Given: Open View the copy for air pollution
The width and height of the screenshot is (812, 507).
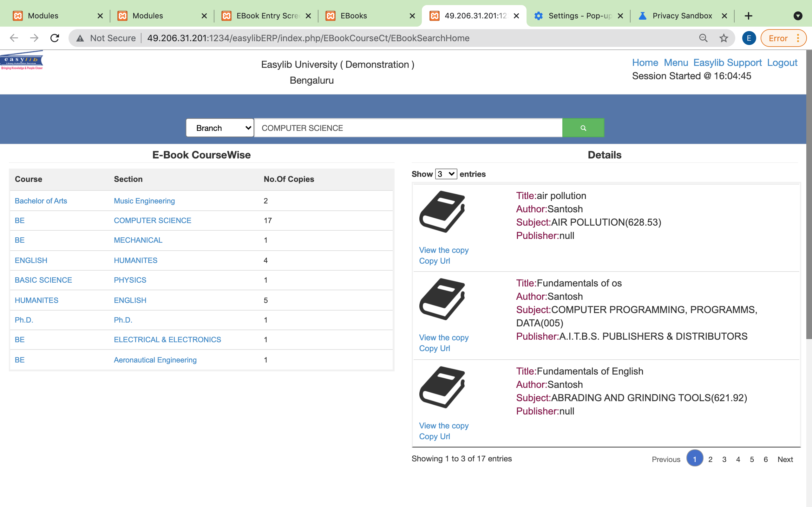Looking at the screenshot, I should (x=443, y=250).
